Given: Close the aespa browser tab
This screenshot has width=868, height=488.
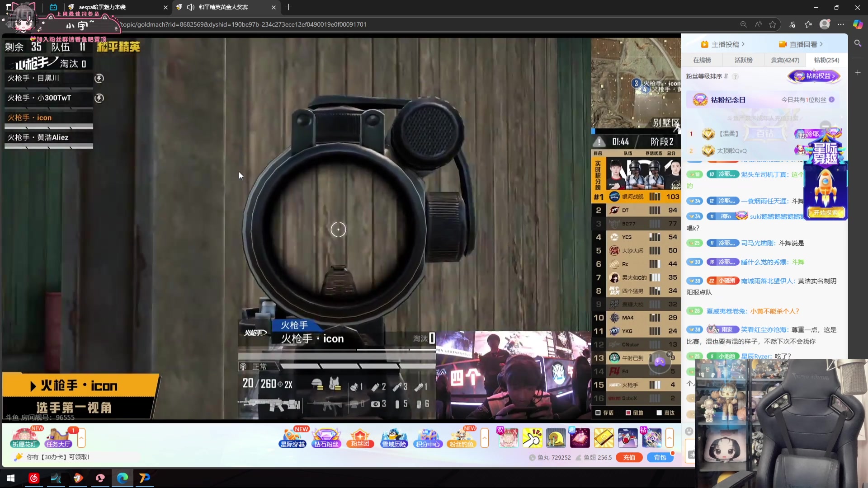Looking at the screenshot, I should (x=165, y=7).
